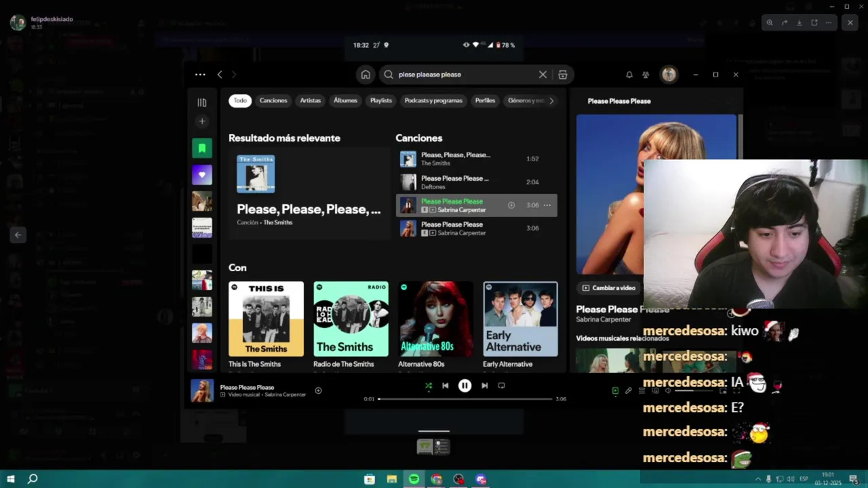This screenshot has width=868, height=488.
Task: Clear the Spotify search query with X
Action: coord(542,75)
